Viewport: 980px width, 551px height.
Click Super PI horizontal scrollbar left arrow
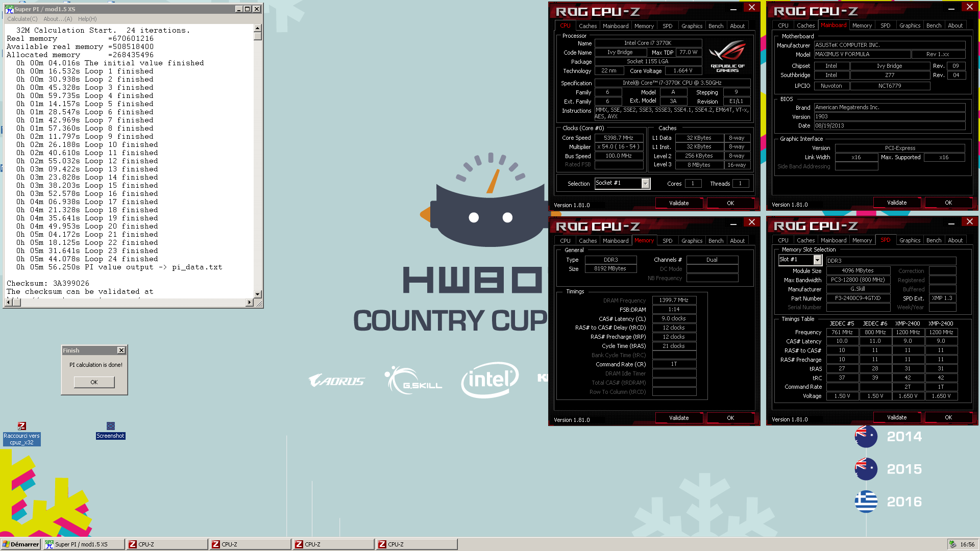[9, 303]
